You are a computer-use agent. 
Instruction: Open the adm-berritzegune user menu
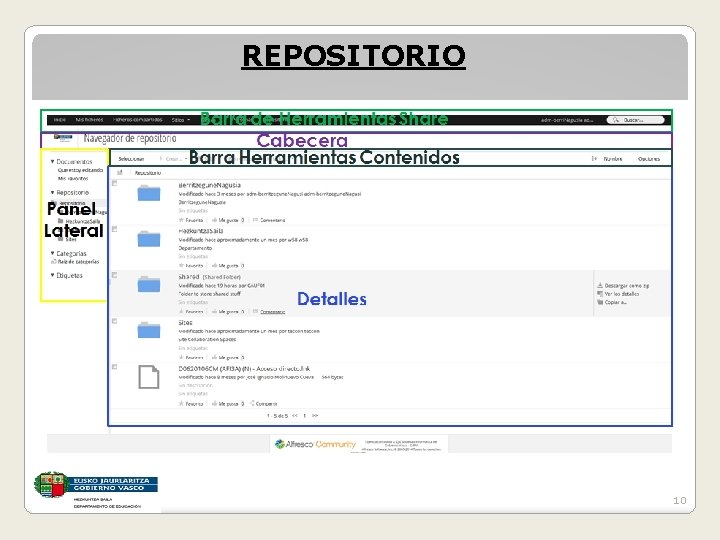[x=568, y=120]
